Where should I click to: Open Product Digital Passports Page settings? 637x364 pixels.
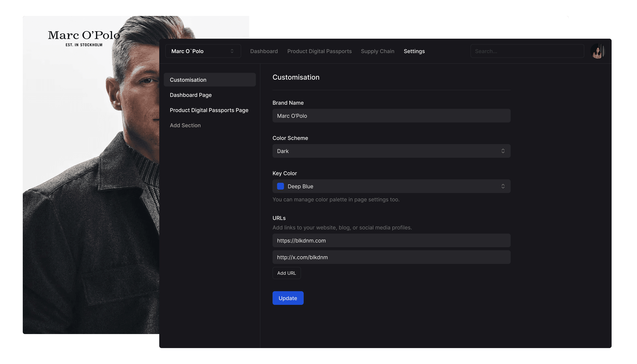[x=209, y=110]
